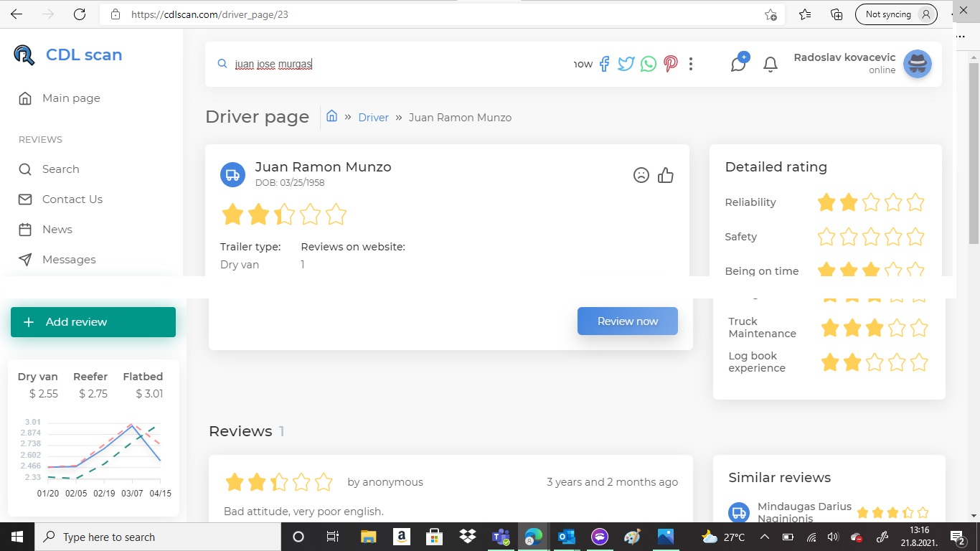Click the thumbs-up icon for the driver

666,175
